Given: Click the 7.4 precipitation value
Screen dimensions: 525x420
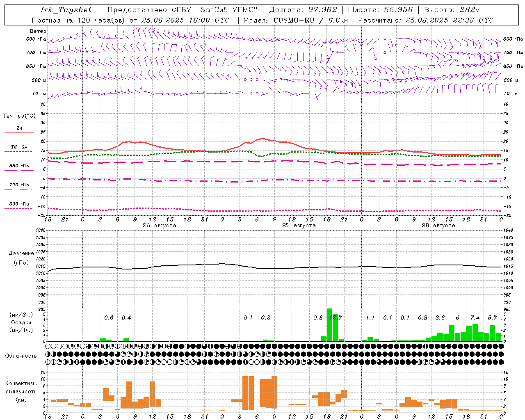Looking at the screenshot, I should click(475, 318).
